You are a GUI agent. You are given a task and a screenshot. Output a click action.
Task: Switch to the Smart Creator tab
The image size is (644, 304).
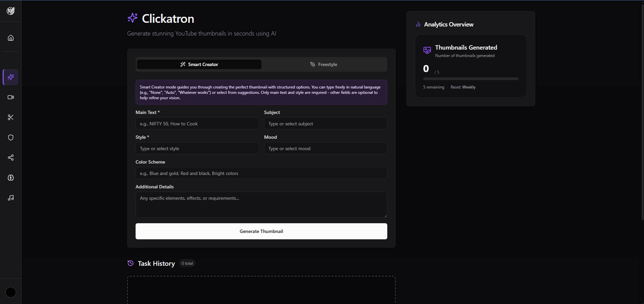point(199,64)
